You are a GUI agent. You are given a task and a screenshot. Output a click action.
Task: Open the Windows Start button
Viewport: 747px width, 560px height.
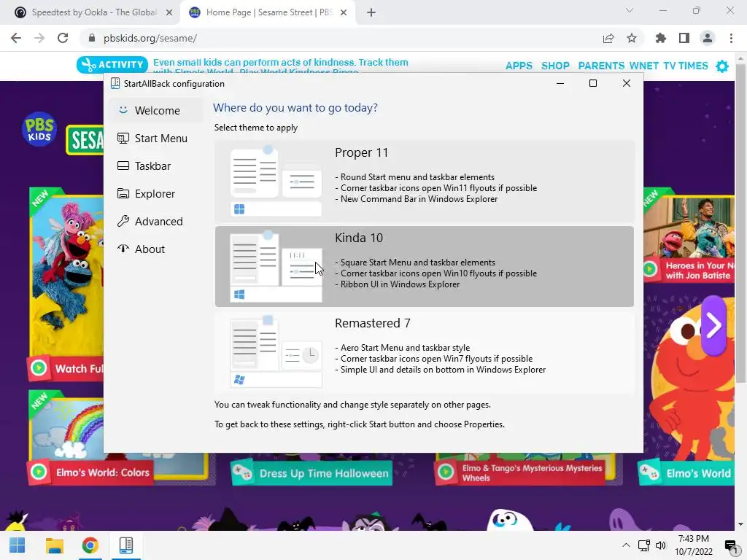pyautogui.click(x=18, y=545)
